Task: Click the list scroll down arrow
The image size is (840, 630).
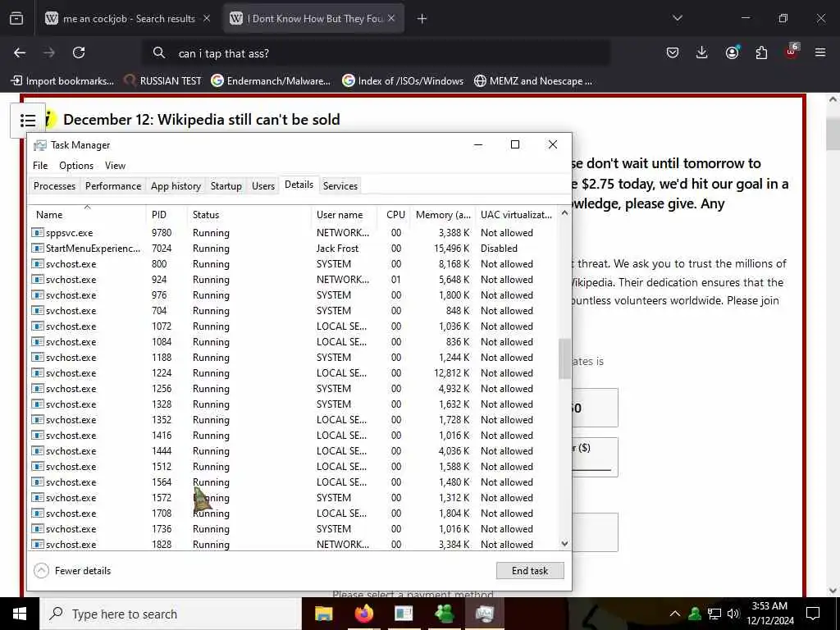Action: click(x=564, y=544)
